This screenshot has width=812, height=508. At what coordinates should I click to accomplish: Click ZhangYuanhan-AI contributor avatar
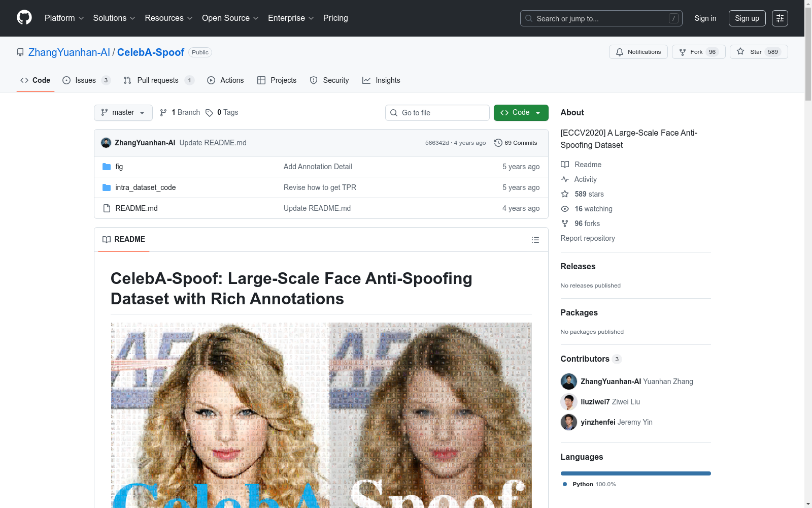(x=569, y=382)
